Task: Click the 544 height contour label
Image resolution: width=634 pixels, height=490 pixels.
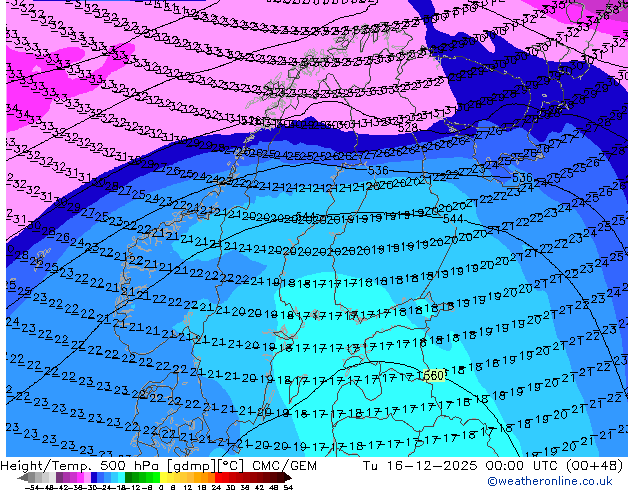Action: coord(453,219)
